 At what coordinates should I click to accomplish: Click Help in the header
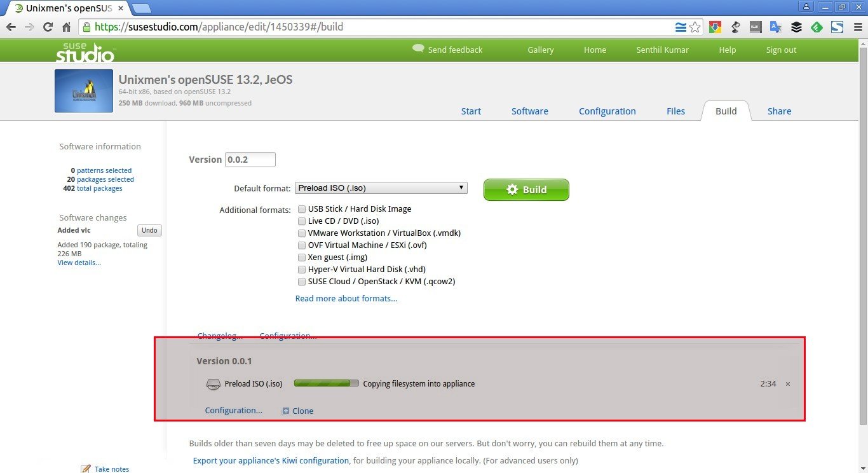728,50
